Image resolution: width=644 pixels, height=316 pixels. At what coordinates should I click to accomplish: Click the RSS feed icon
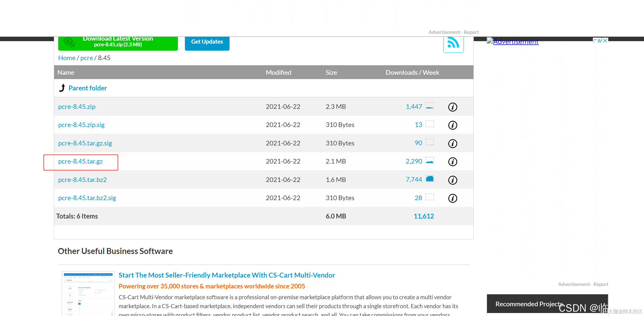coord(453,43)
